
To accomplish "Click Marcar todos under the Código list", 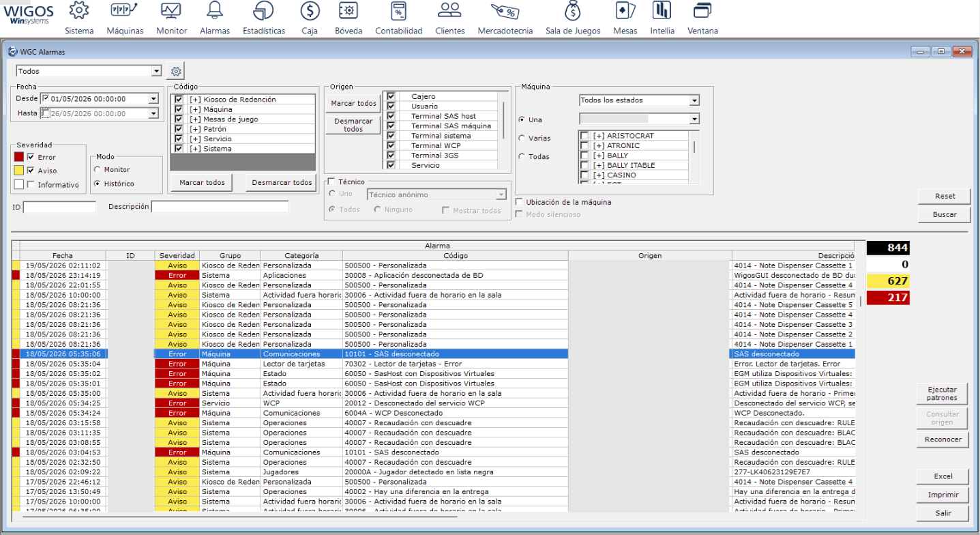I will 203,182.
